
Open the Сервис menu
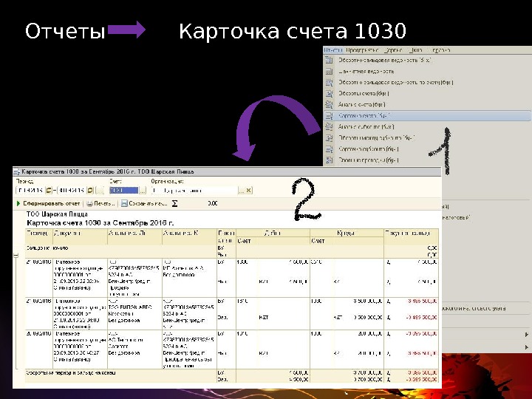pyautogui.click(x=393, y=50)
